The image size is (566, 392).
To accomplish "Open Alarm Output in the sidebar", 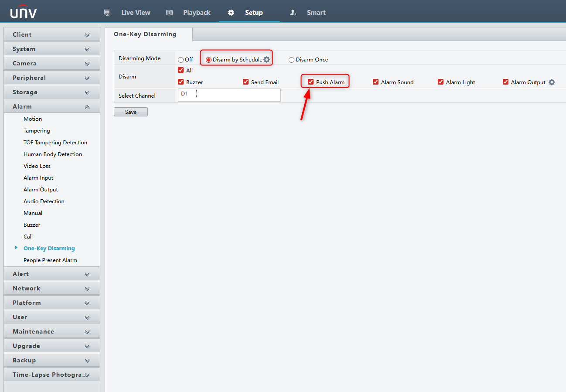I will [41, 190].
